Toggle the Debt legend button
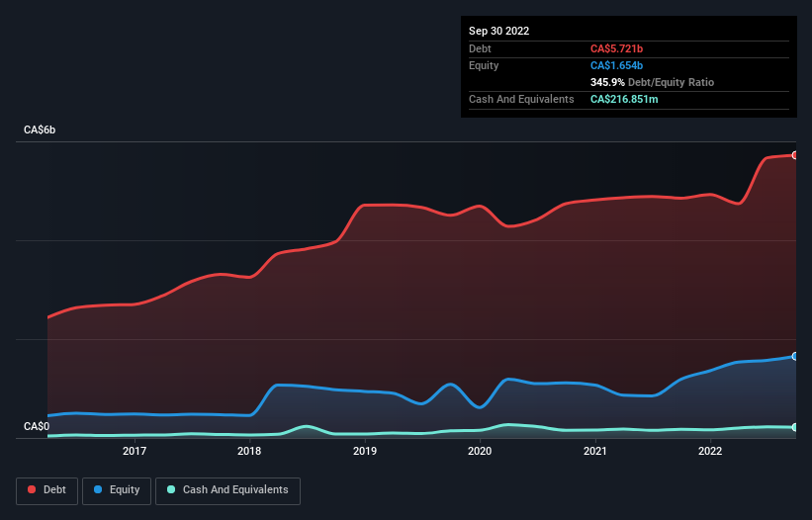 click(x=46, y=490)
